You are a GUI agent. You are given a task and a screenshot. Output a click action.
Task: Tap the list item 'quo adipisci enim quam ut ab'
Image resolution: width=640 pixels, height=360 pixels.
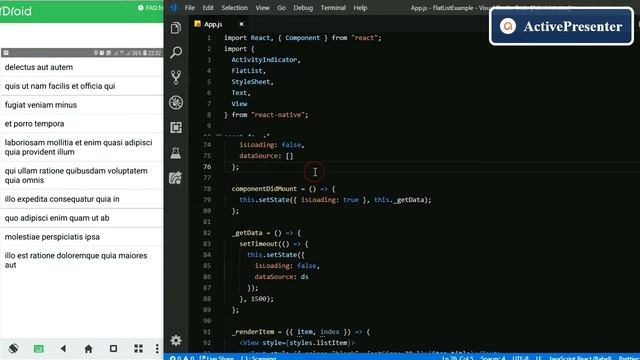(82, 218)
